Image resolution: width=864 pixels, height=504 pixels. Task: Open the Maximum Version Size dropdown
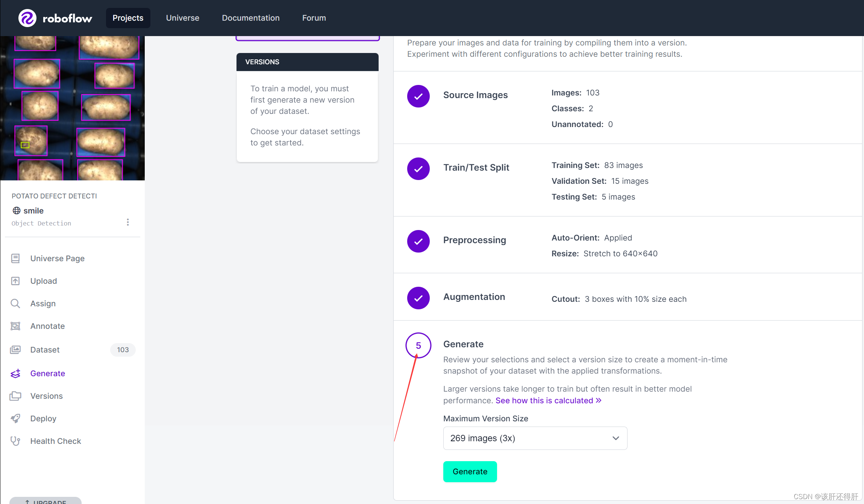535,438
